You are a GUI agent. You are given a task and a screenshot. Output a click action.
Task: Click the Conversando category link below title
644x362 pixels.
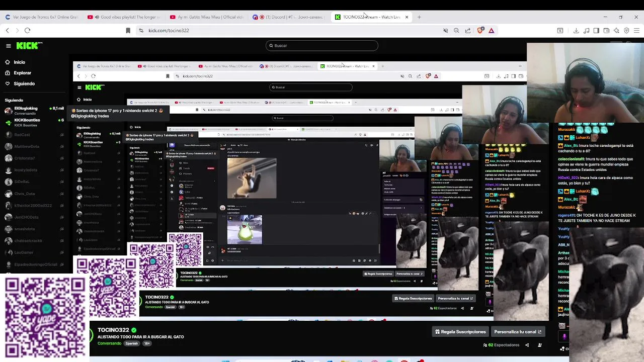click(109, 343)
